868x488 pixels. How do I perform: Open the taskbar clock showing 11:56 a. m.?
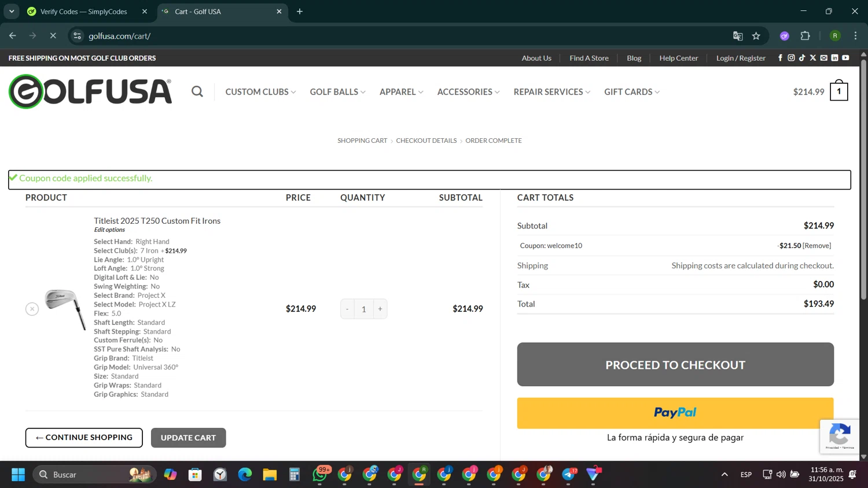(826, 475)
